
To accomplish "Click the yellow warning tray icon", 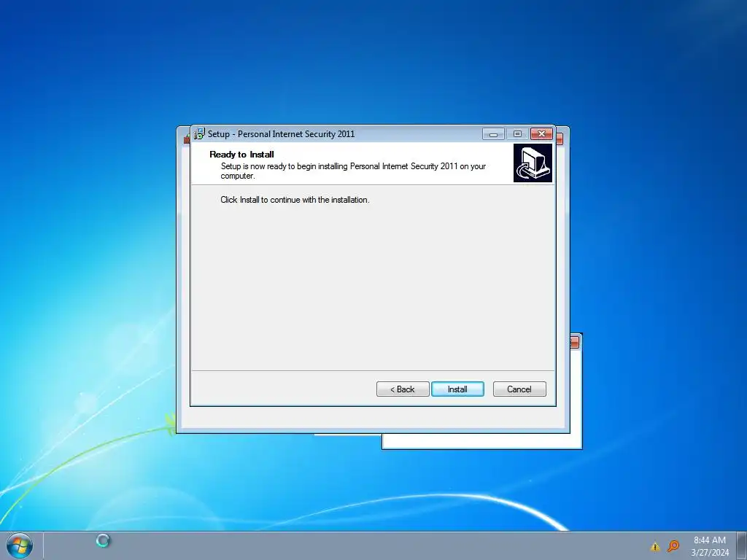I will tap(655, 547).
